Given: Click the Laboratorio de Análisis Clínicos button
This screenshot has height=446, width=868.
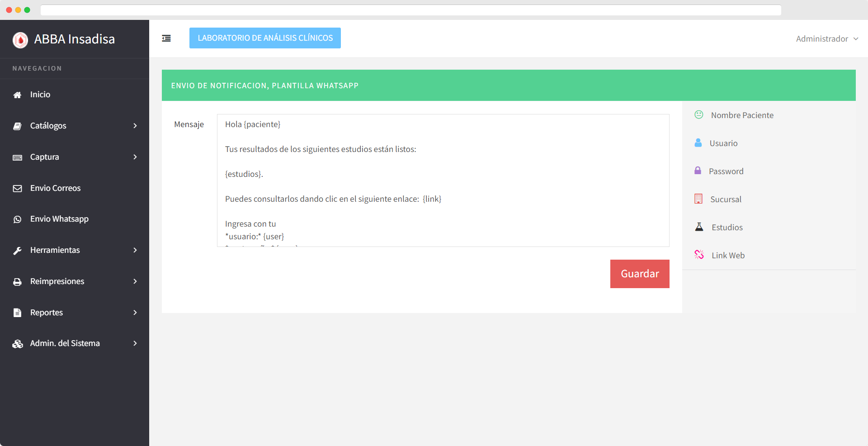Looking at the screenshot, I should pos(265,38).
